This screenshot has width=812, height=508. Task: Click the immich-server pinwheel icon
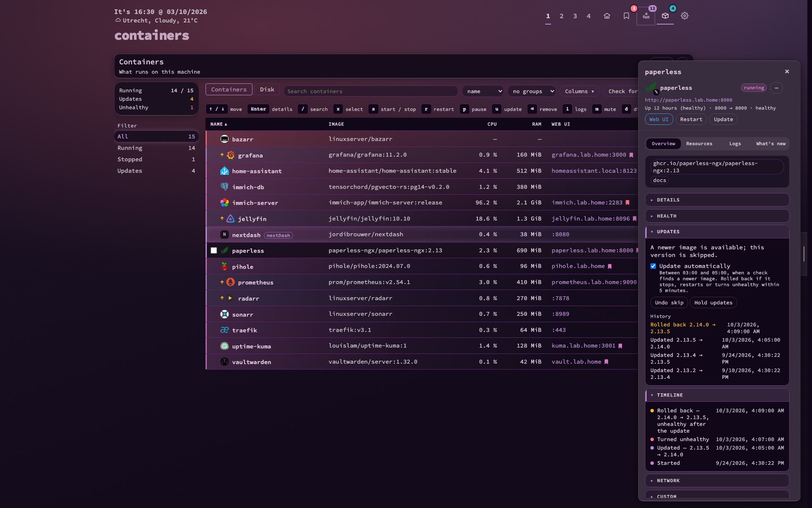click(x=225, y=203)
